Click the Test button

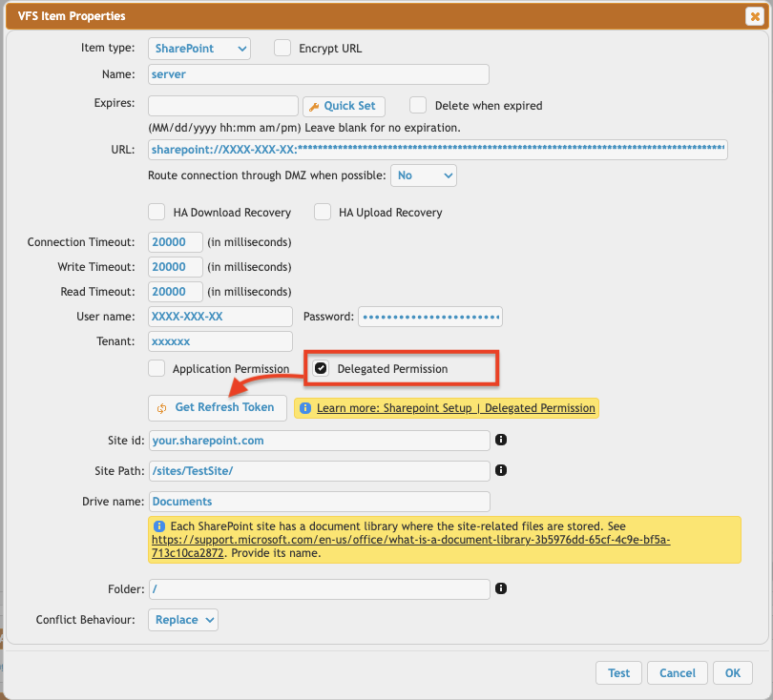click(618, 673)
